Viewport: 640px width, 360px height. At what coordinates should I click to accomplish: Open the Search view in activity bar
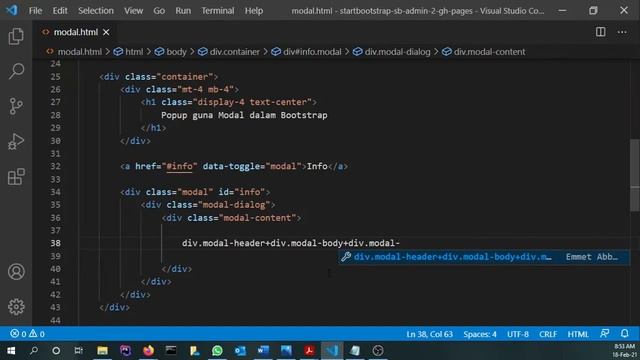click(x=16, y=71)
